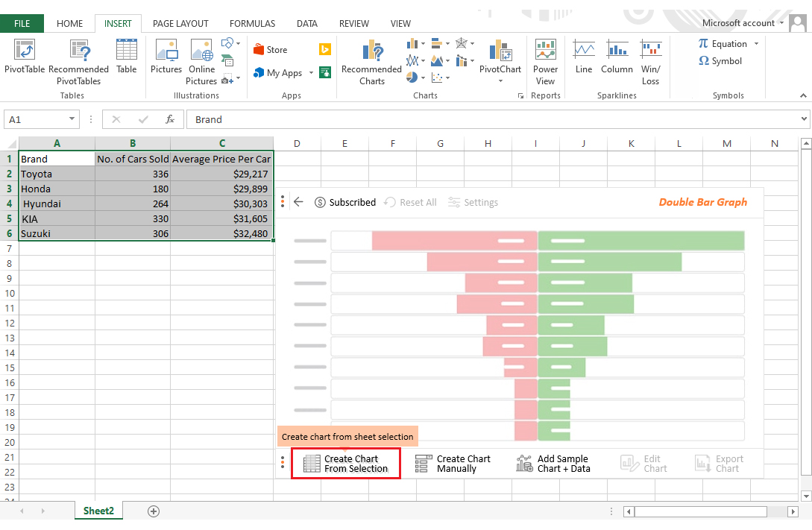Viewport: 812px width, 530px height.
Task: Insert a pie chart
Action: pyautogui.click(x=416, y=78)
